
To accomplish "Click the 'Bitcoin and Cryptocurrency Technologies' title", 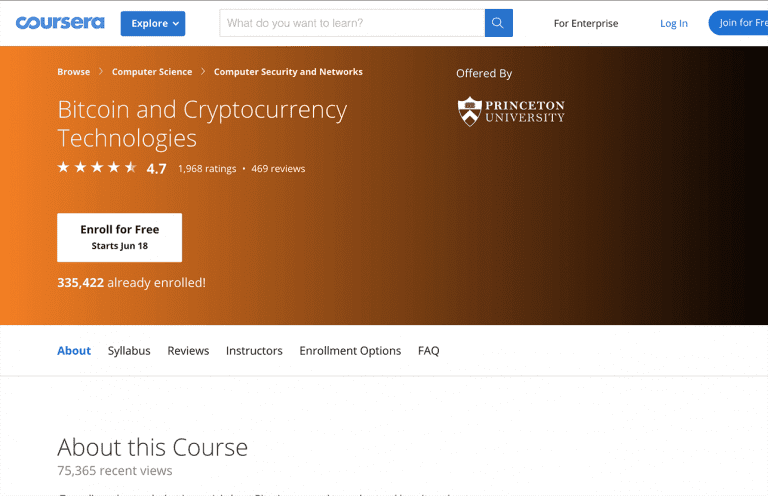I will tap(202, 123).
